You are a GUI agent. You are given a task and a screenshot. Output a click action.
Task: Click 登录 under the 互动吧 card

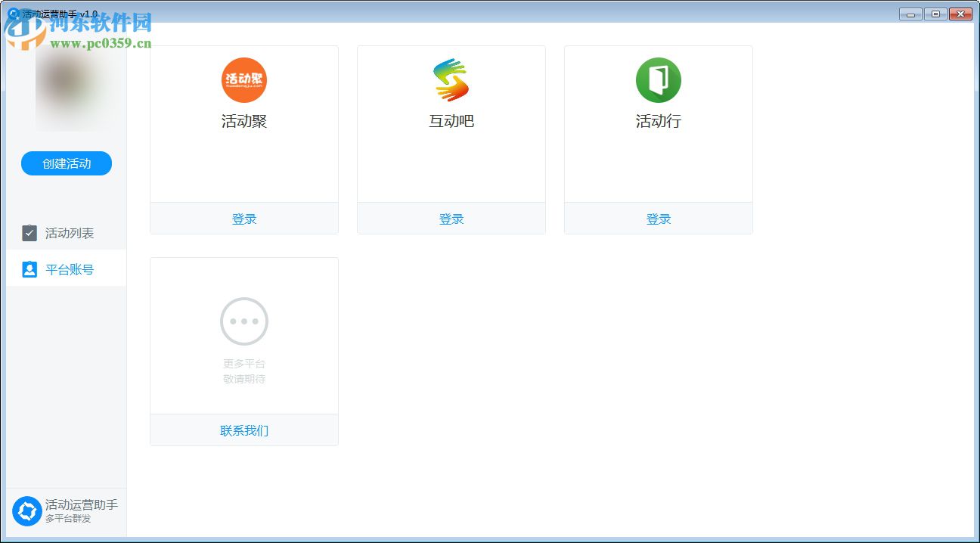pos(451,219)
